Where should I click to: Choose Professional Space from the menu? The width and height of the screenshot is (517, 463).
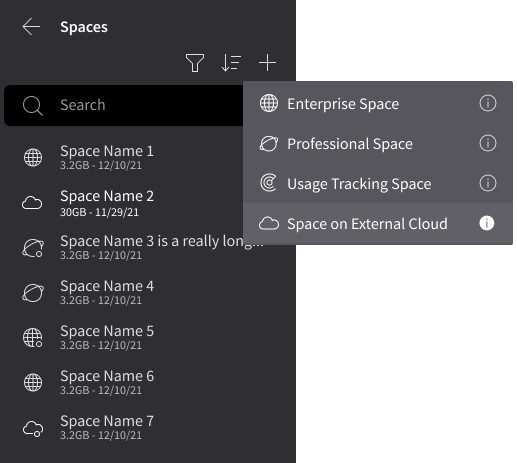(378, 144)
